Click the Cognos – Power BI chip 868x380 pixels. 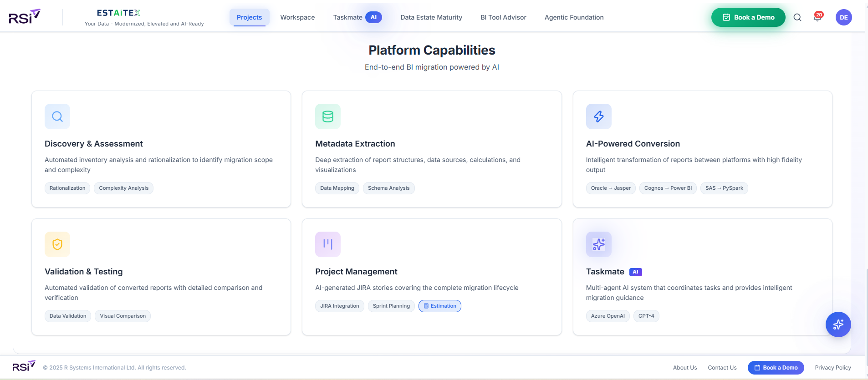point(668,188)
